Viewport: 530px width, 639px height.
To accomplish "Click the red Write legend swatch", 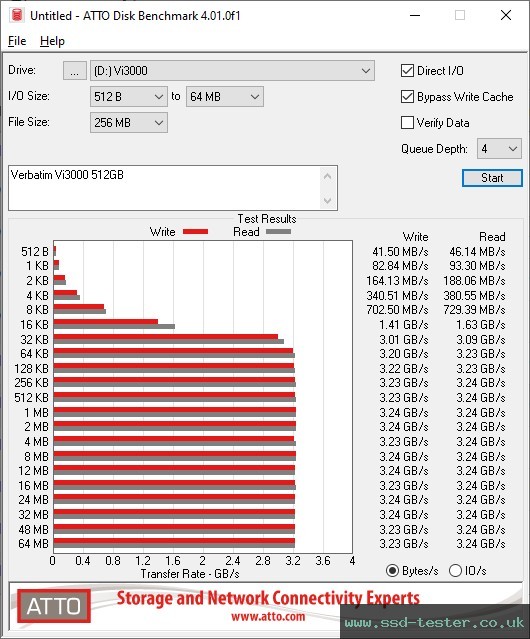I will [196, 231].
